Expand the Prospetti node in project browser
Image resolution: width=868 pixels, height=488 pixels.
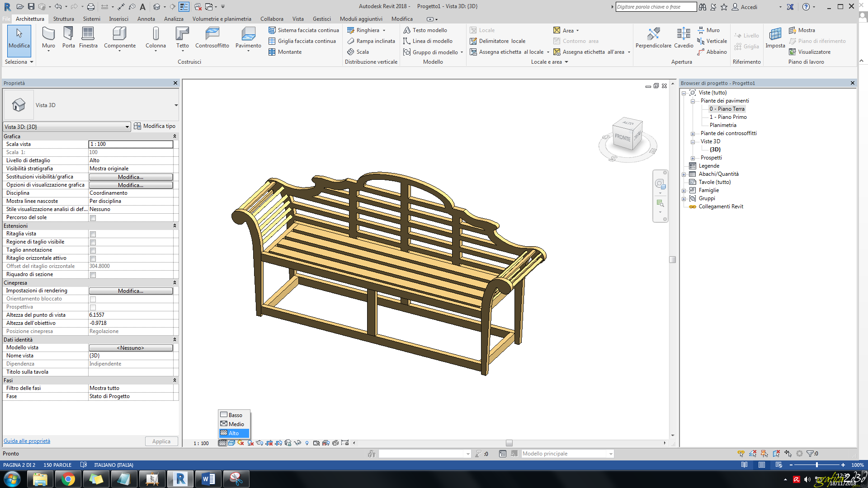(693, 157)
